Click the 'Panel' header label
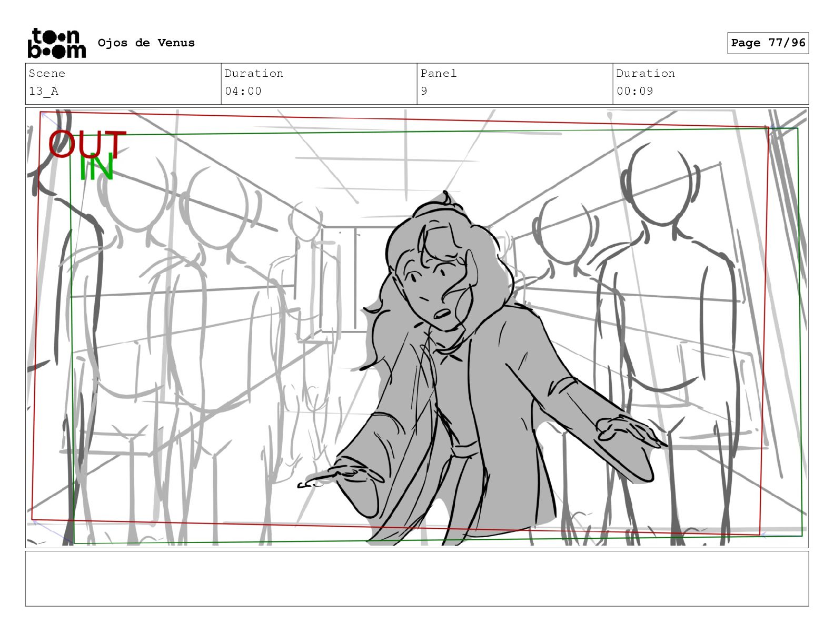The height and width of the screenshot is (644, 834). (439, 74)
